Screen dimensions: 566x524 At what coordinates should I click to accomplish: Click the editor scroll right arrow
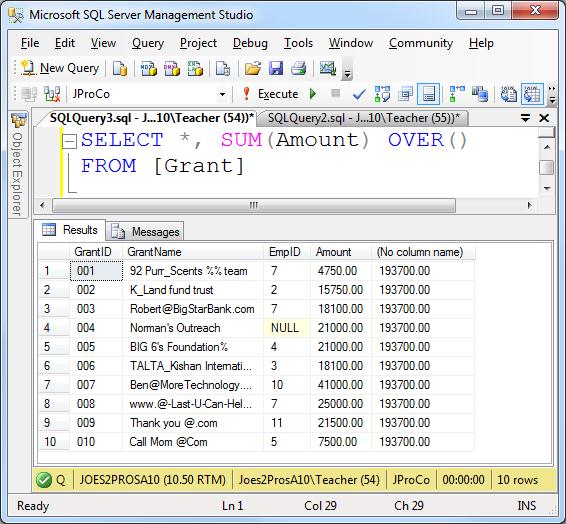pyautogui.click(x=530, y=205)
